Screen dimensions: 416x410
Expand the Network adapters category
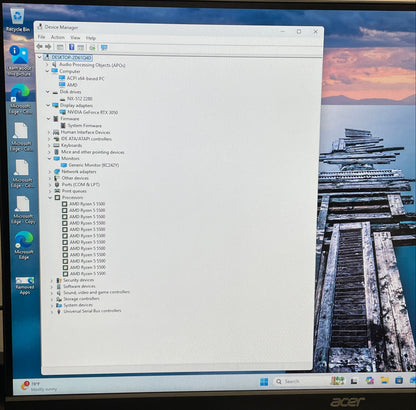pos(50,172)
